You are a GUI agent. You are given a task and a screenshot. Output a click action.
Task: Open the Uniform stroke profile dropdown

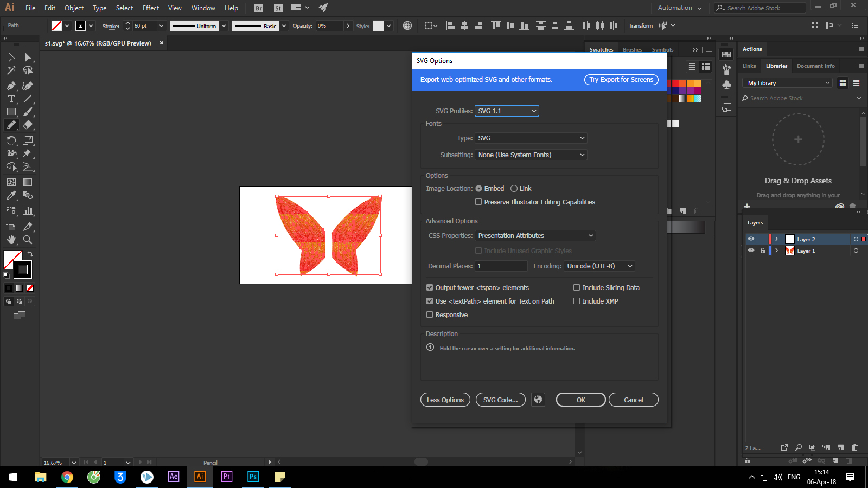pyautogui.click(x=223, y=25)
